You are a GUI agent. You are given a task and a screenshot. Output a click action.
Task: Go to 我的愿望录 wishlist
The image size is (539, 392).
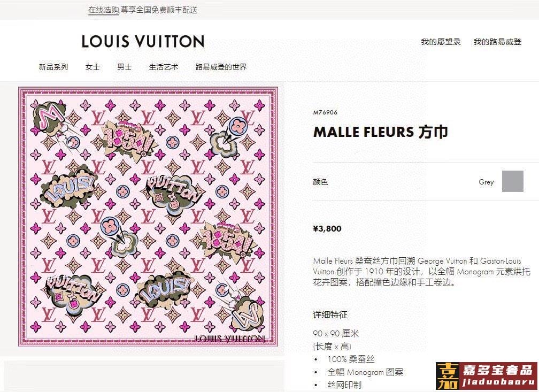tap(441, 42)
